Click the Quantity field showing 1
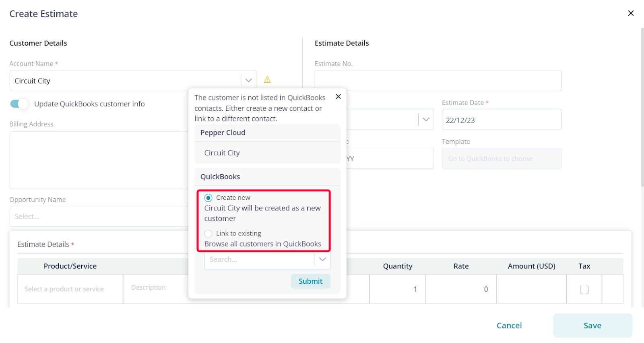Viewport: 644px width, 343px height. [397, 289]
